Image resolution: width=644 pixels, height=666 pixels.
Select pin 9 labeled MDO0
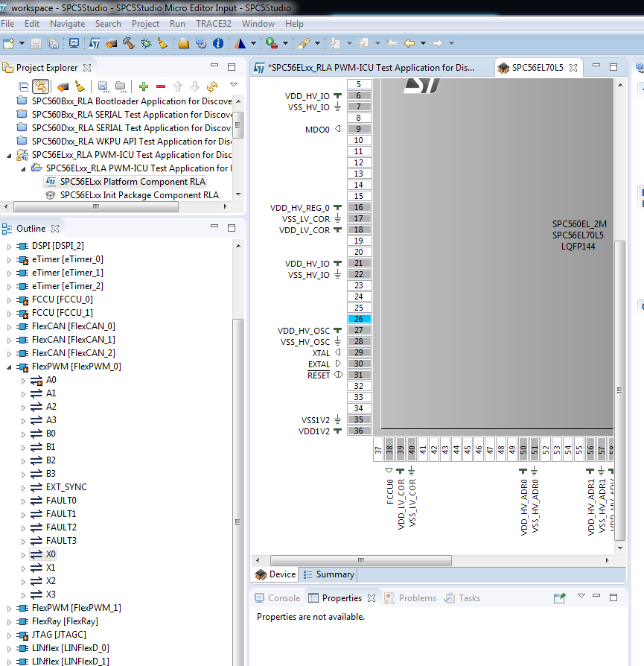(x=359, y=129)
